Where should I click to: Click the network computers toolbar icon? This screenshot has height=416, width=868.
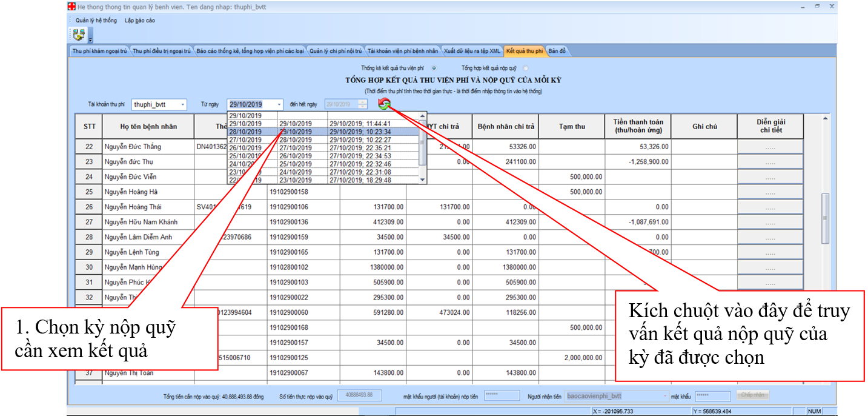click(79, 35)
